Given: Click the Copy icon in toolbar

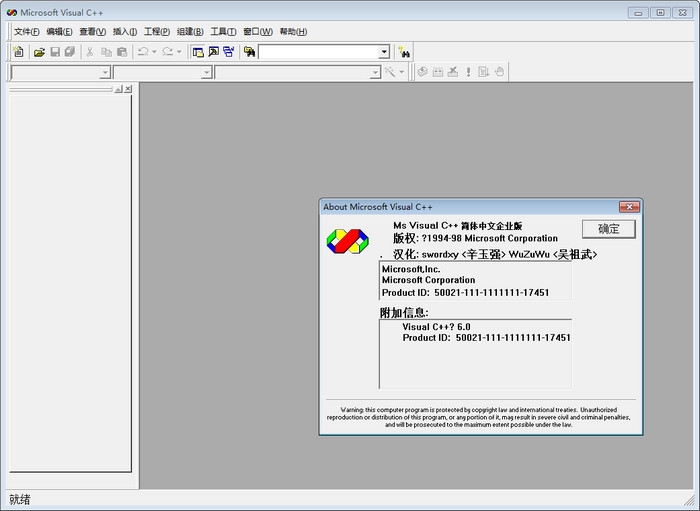Looking at the screenshot, I should click(106, 52).
